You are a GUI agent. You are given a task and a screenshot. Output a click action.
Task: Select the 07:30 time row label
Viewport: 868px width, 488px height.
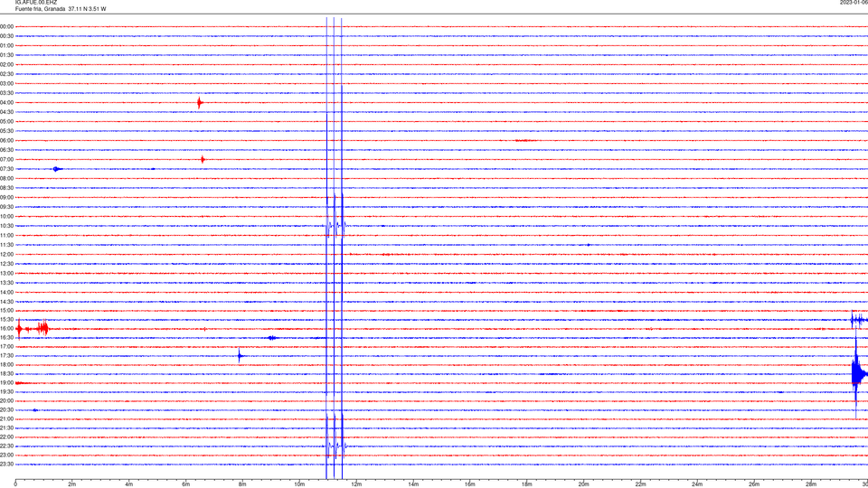tap(6, 169)
